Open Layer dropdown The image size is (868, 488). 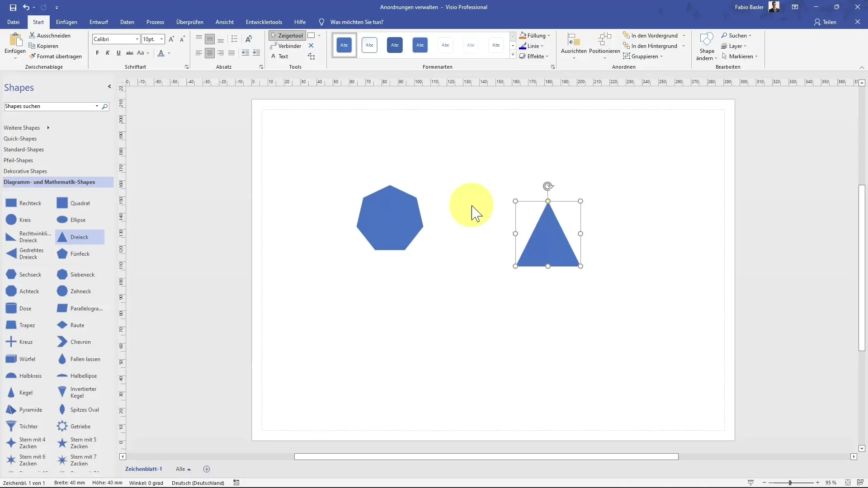click(x=734, y=46)
